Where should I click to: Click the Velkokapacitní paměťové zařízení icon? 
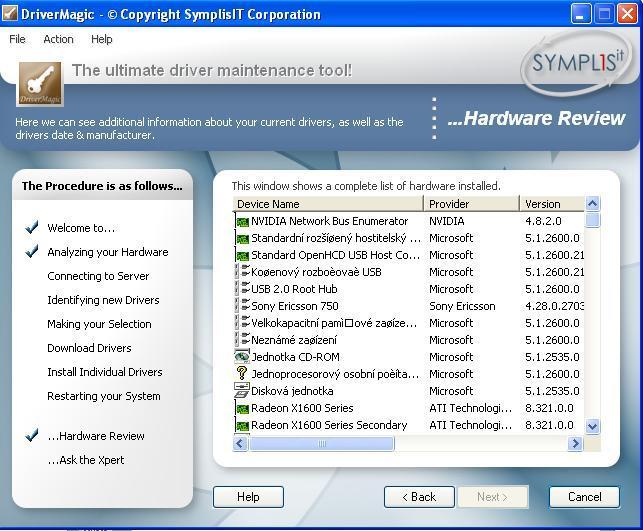[242, 323]
